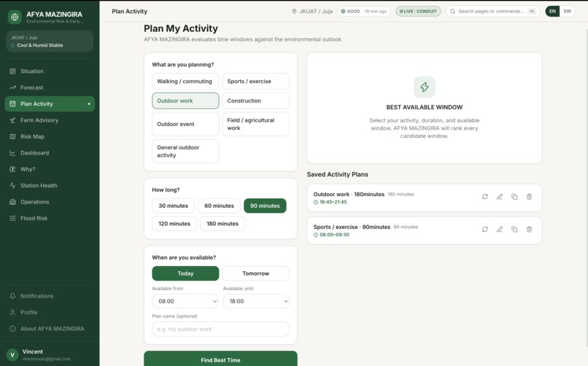Select Field / agricultural work option
The width and height of the screenshot is (588, 366).
[x=255, y=124]
